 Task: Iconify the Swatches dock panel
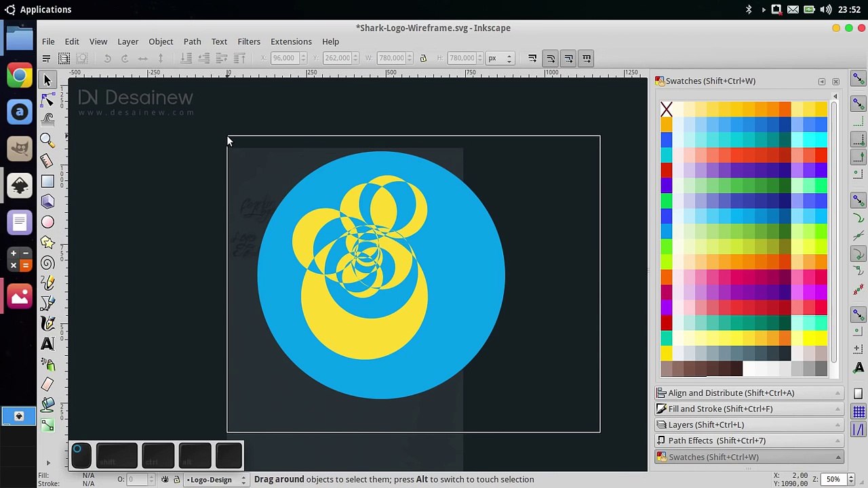822,81
